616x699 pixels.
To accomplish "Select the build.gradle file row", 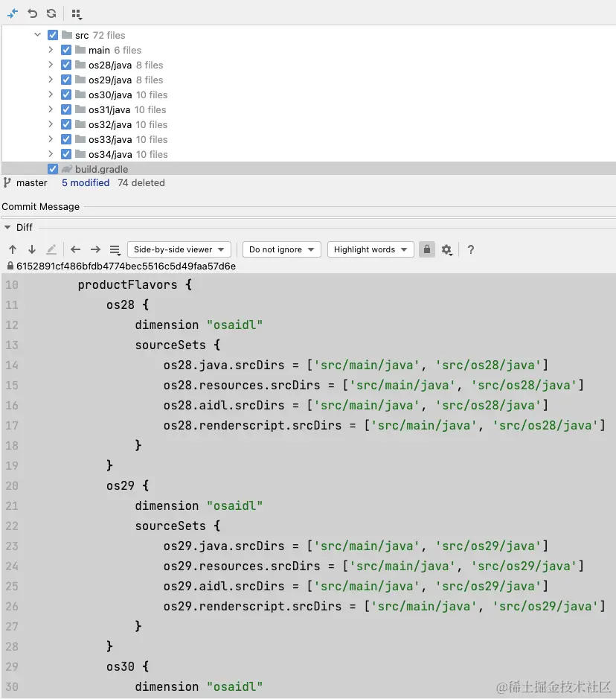I will click(309, 169).
